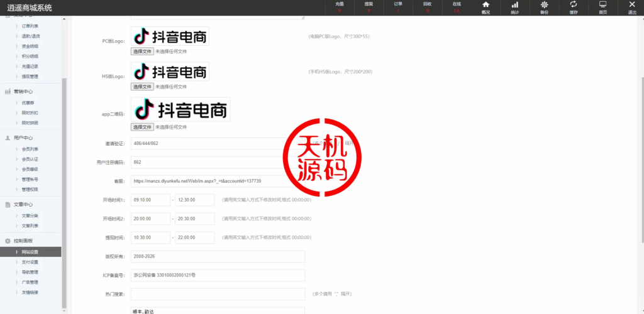Open 支付设置 in the sidebar
Image resolution: width=644 pixels, height=314 pixels.
click(30, 262)
